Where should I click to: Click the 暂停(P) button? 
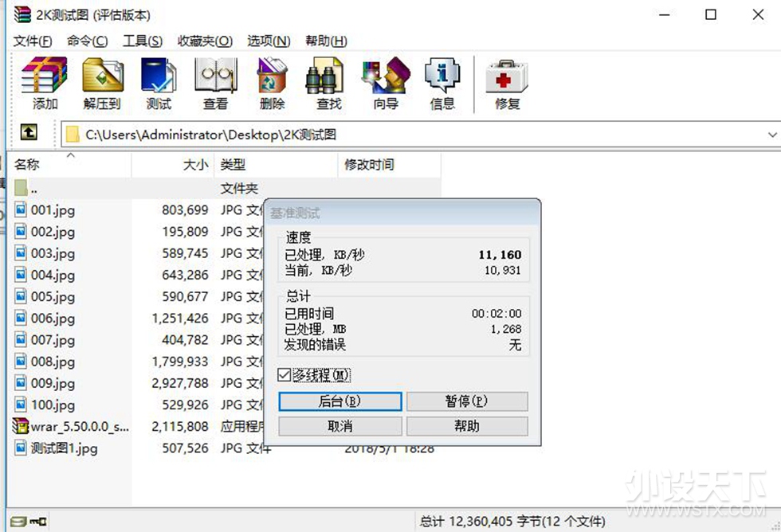467,401
